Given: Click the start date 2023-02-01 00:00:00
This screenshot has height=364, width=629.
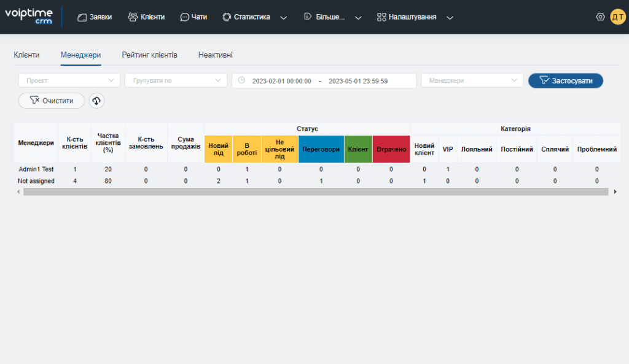Looking at the screenshot, I should (x=281, y=81).
